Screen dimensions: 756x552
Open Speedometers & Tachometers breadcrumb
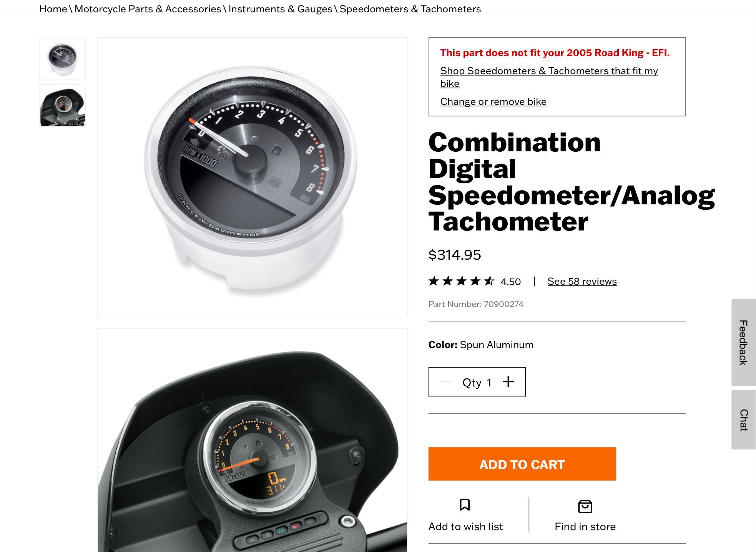tap(410, 9)
